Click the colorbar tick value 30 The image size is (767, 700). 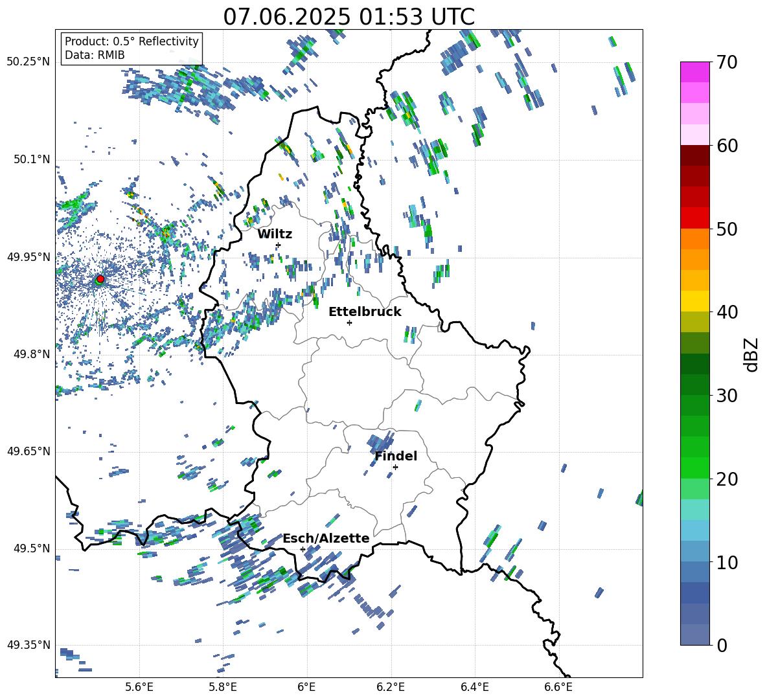[x=726, y=396]
